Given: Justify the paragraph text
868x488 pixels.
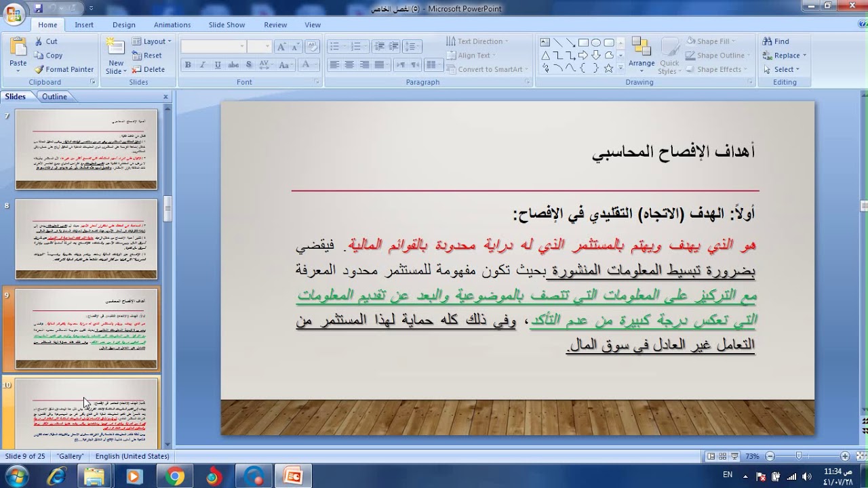Looking at the screenshot, I should 379,65.
